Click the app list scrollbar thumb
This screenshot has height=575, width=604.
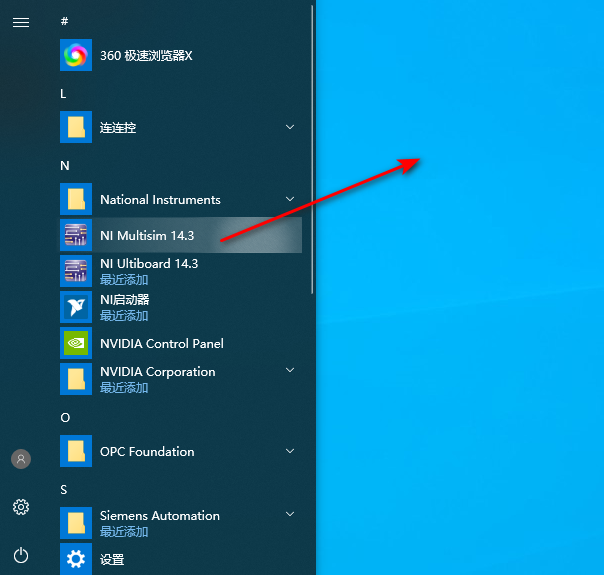tap(312, 150)
